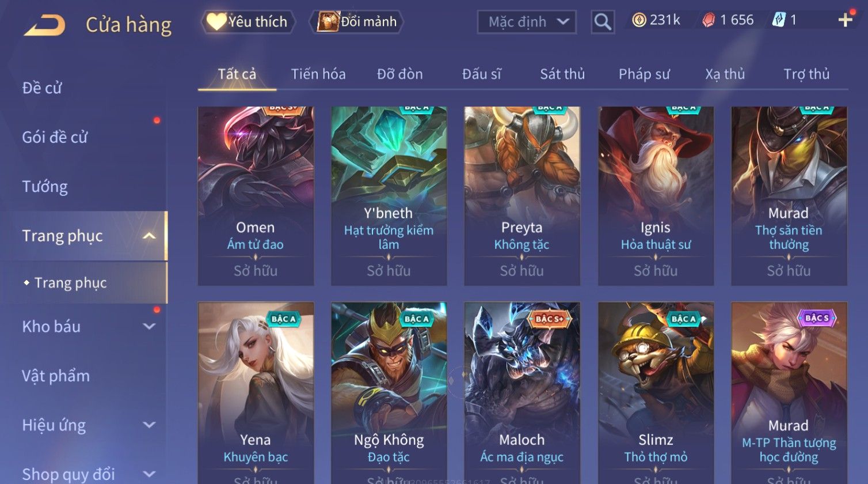868x484 pixels.
Task: Open the Mặc định sort dropdown
Action: click(527, 22)
